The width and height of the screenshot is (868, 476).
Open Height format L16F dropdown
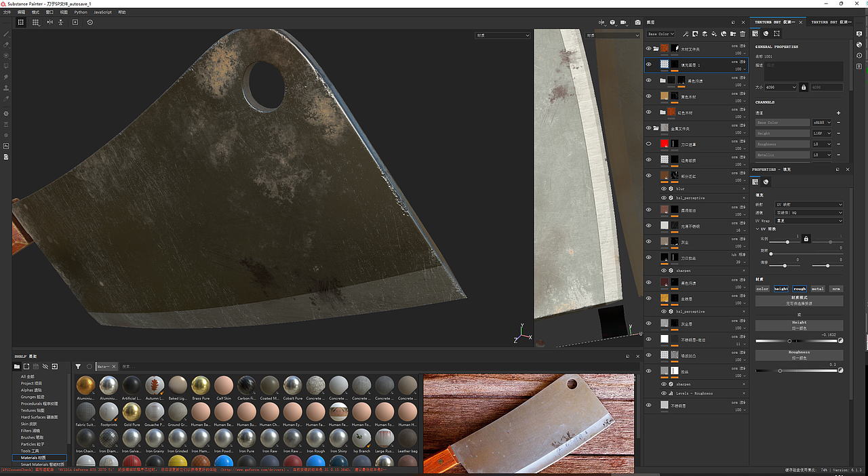[821, 134]
